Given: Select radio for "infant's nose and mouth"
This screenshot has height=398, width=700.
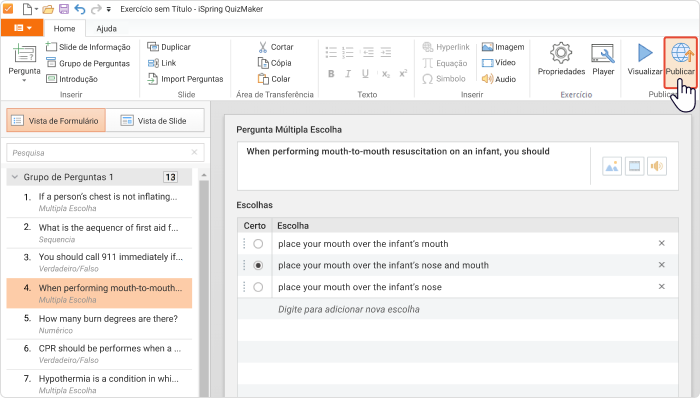Looking at the screenshot, I should (x=258, y=265).
